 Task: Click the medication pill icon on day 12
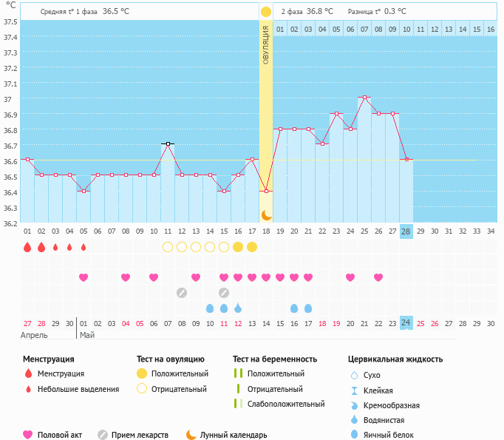tap(182, 293)
